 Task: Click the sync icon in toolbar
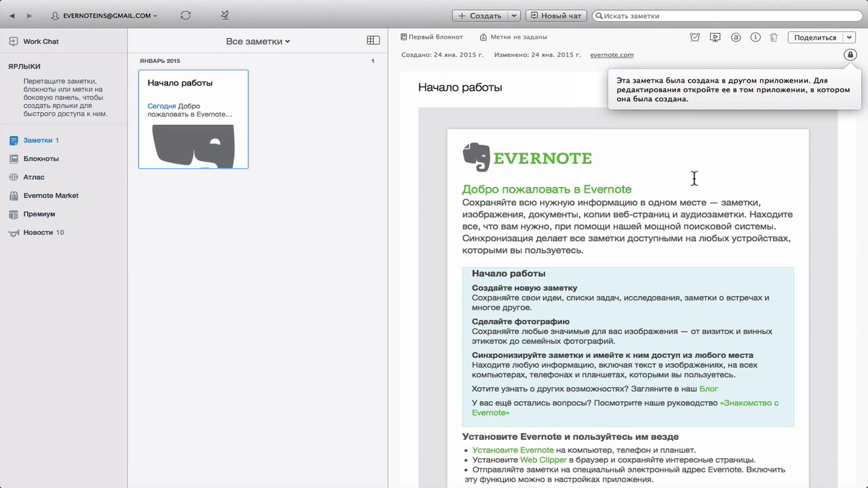186,16
